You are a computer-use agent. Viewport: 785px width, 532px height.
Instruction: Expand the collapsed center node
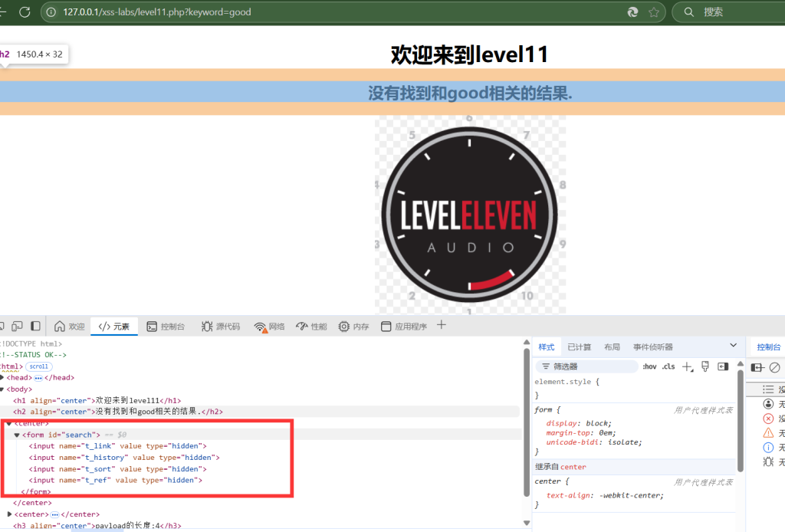pyautogui.click(x=9, y=514)
